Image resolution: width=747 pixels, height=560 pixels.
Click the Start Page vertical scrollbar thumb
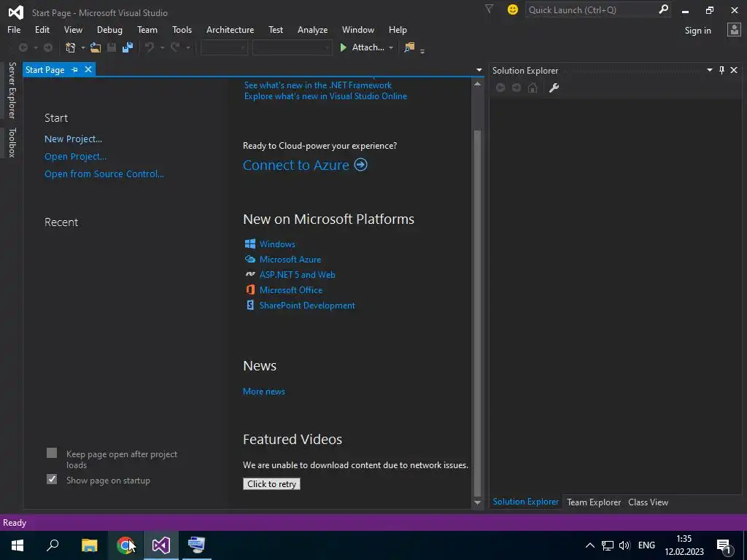click(477, 312)
